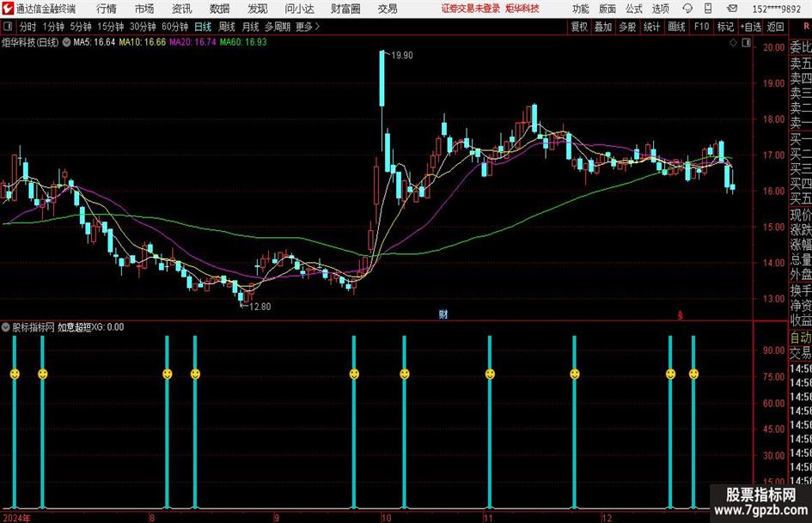Click the 标记 mark toolbar button
The height and width of the screenshot is (523, 812).
(725, 27)
